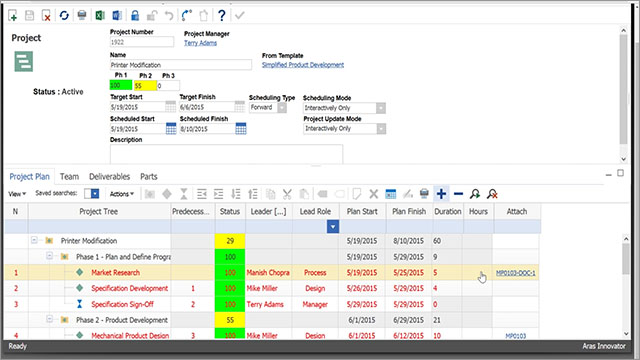This screenshot has height=360, width=640.
Task: Click the Status column header
Action: [x=230, y=211]
